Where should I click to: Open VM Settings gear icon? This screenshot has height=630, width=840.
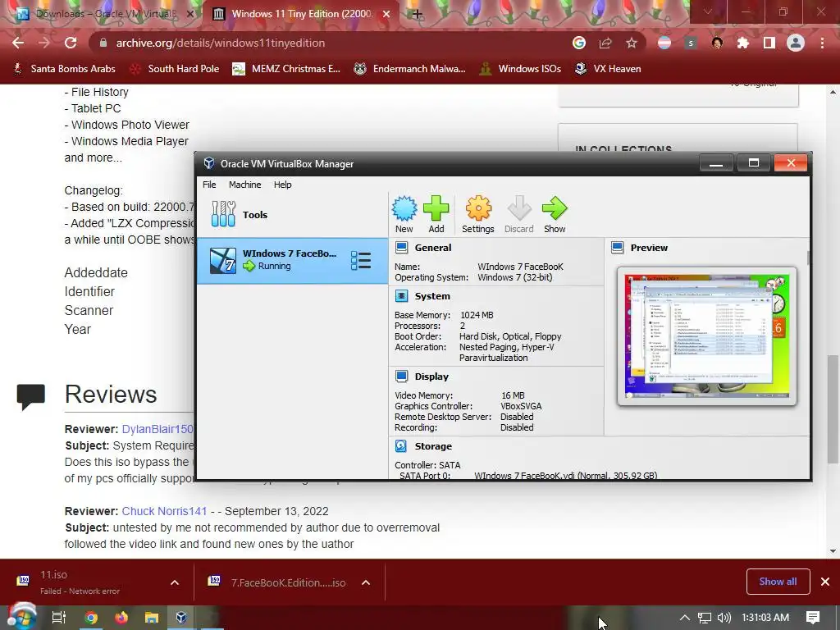(x=478, y=214)
